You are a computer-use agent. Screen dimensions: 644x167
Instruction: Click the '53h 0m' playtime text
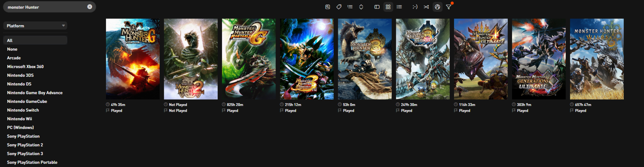coord(349,105)
